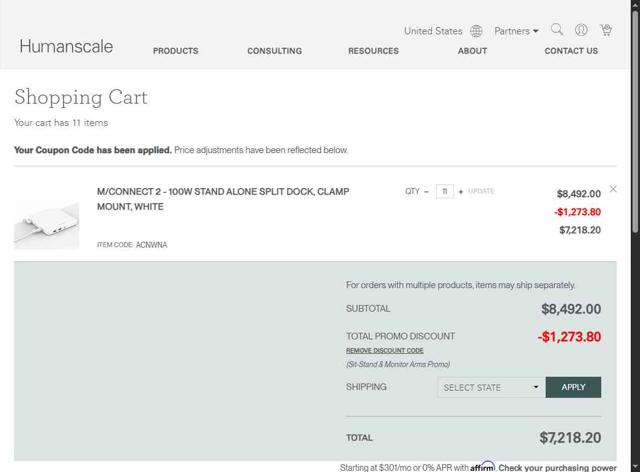640x472 pixels.
Task: Click the Shopping Cart heading
Action: [81, 98]
